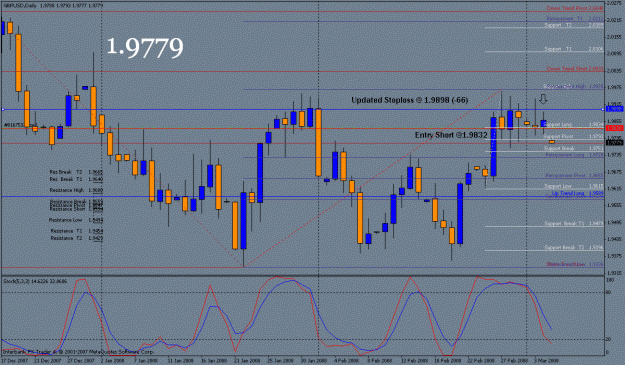Viewport: 625px width, 365px height.
Task: Click the 2.0275 price on the price axis
Action: pos(614,3)
